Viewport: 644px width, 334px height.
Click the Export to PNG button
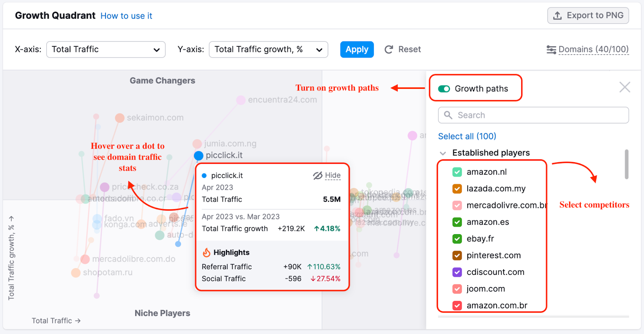[588, 16]
